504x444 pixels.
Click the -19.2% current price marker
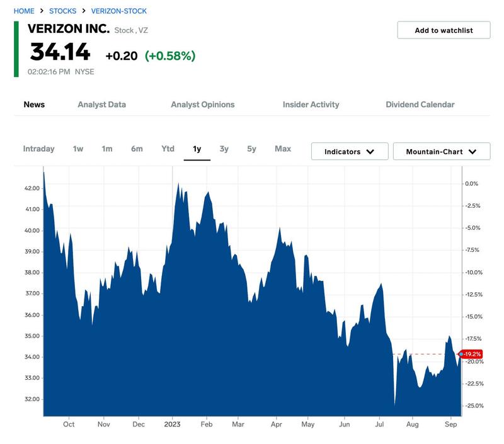pos(470,354)
